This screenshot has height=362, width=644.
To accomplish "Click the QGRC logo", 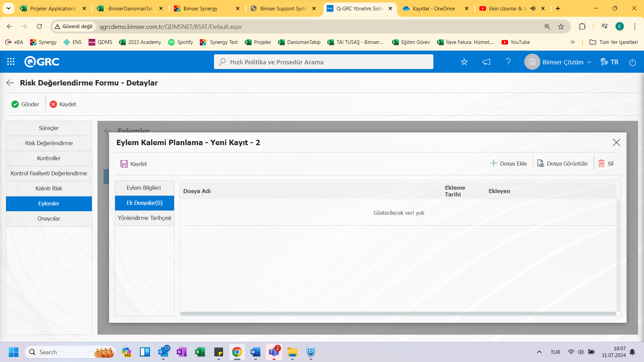I will click(x=42, y=62).
